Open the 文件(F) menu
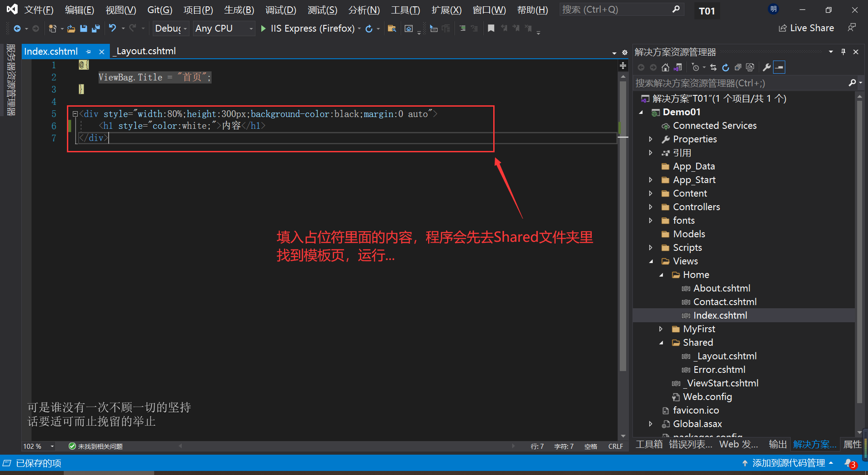The image size is (868, 475). pos(39,10)
